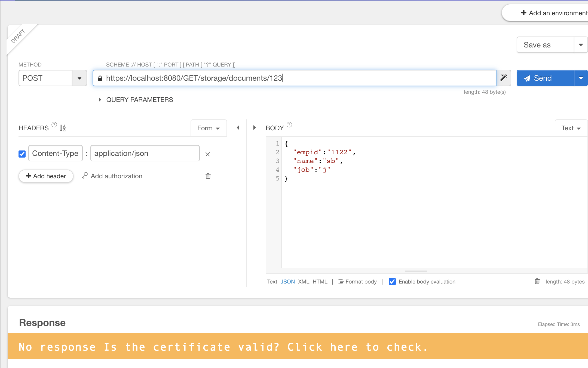Click line number 1 in body gutter
This screenshot has width=588, height=368.
277,143
